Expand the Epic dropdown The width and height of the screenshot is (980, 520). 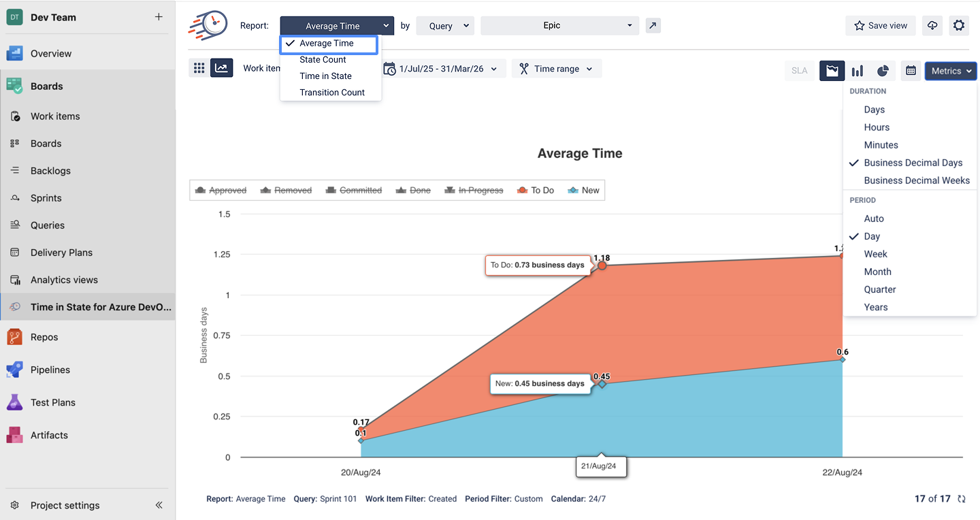click(559, 26)
